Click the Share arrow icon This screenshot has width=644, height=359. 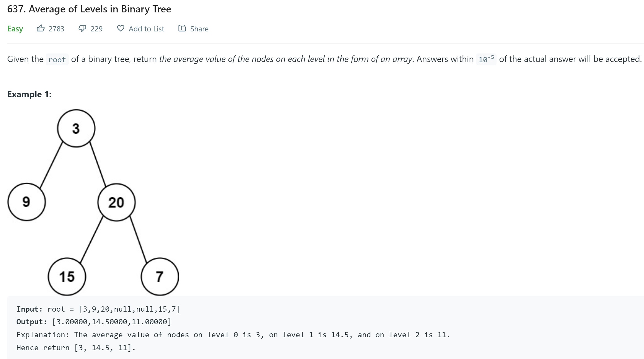[182, 28]
